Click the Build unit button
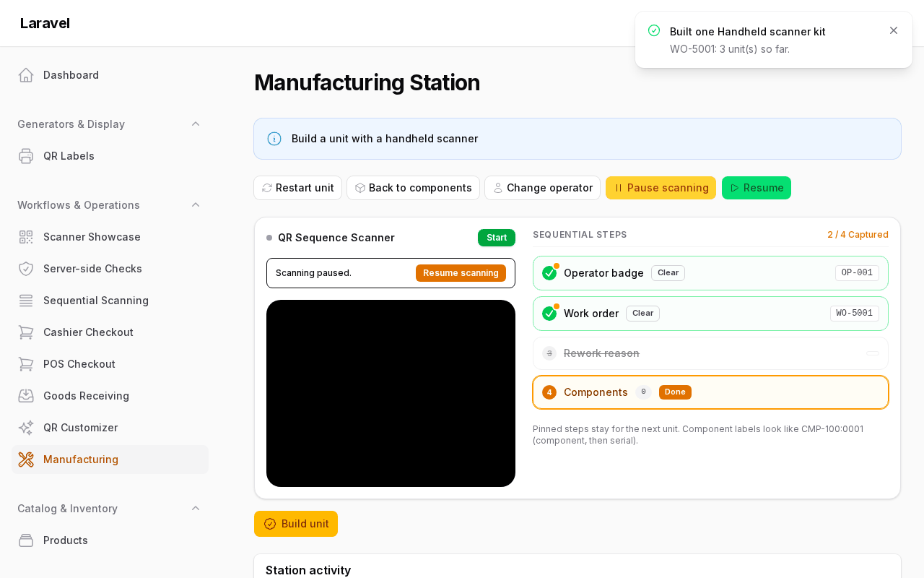The height and width of the screenshot is (578, 924). (296, 524)
